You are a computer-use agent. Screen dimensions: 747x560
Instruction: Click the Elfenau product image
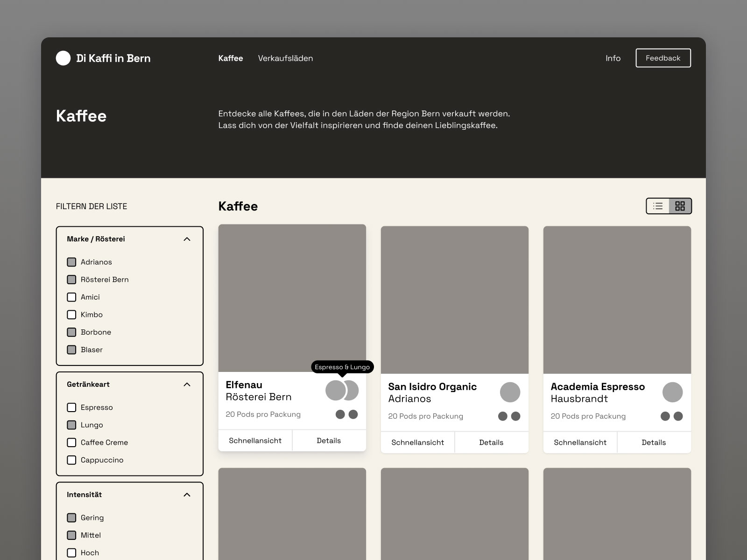[292, 298]
